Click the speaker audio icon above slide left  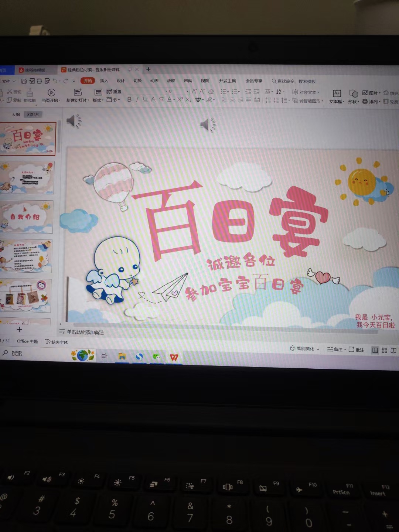point(74,121)
